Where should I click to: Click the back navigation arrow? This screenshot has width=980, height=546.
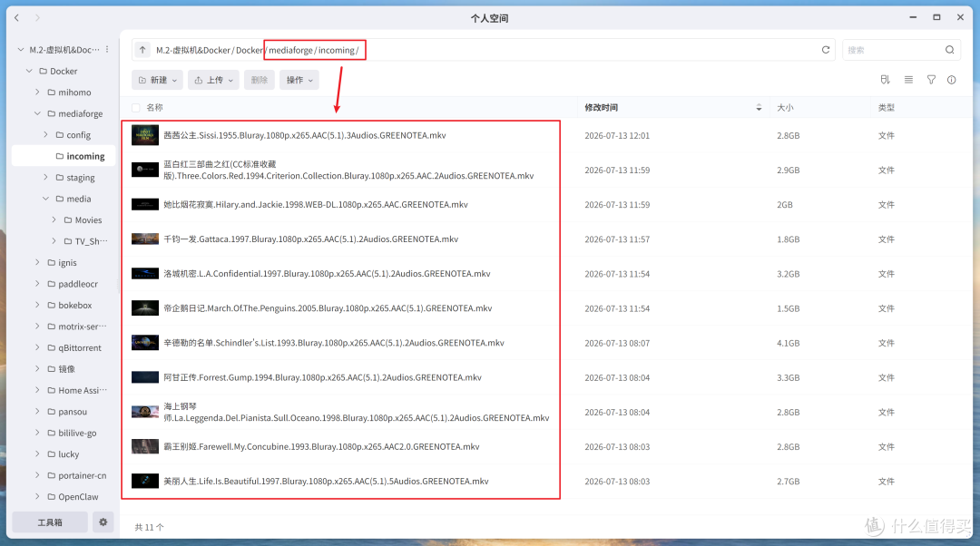pyautogui.click(x=17, y=18)
